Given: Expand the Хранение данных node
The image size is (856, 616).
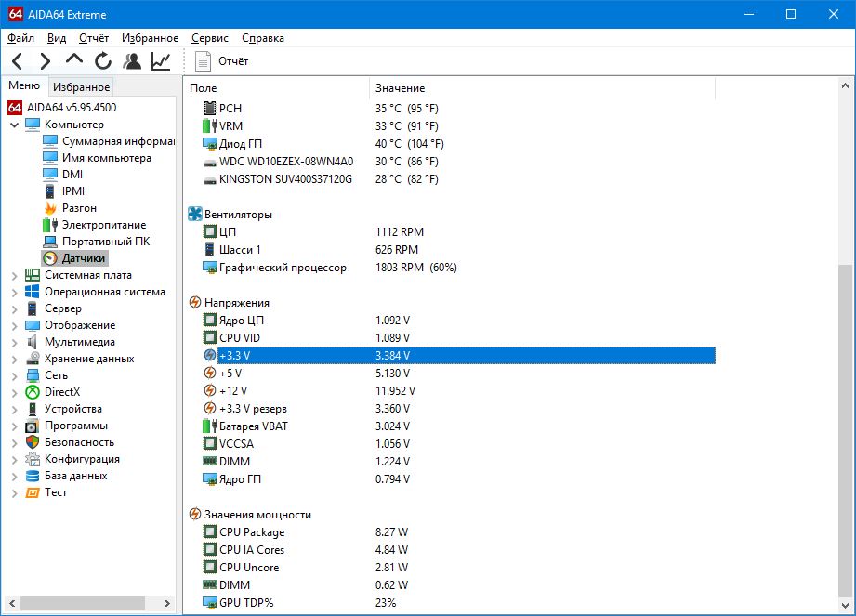Looking at the screenshot, I should (14, 359).
